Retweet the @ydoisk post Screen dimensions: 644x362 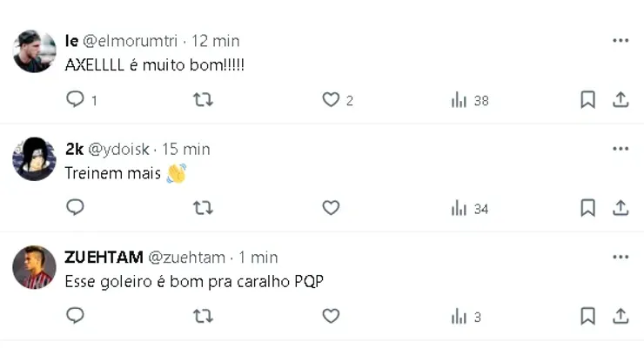[203, 208]
